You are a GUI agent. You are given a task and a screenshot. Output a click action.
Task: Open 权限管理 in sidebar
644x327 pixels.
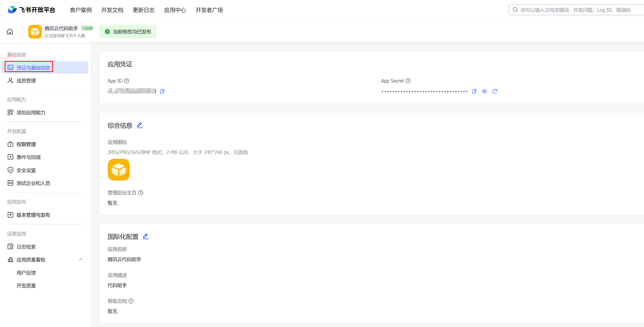point(26,144)
